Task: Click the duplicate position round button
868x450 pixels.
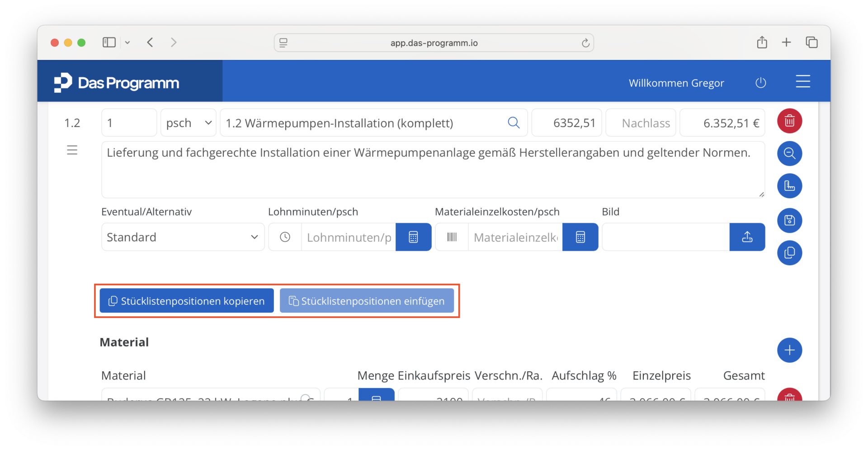Action: click(789, 253)
